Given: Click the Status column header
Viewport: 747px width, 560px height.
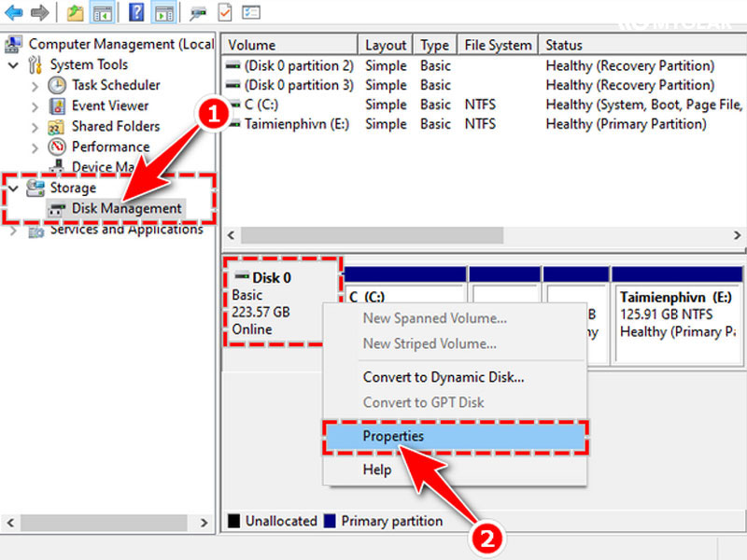Looking at the screenshot, I should tap(564, 45).
